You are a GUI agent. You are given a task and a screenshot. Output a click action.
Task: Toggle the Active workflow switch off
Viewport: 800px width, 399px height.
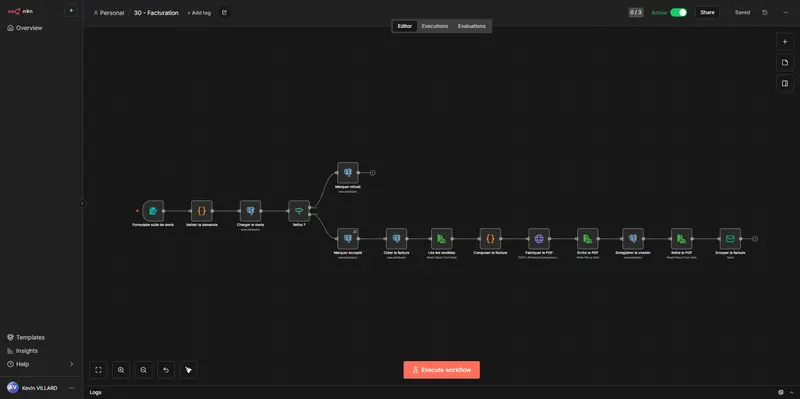(x=679, y=13)
